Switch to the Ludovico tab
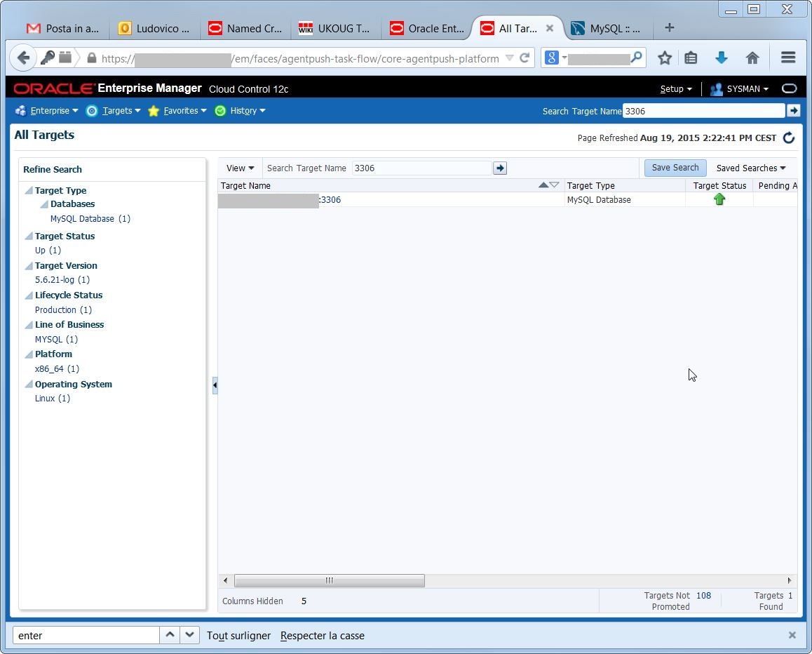 click(x=154, y=29)
